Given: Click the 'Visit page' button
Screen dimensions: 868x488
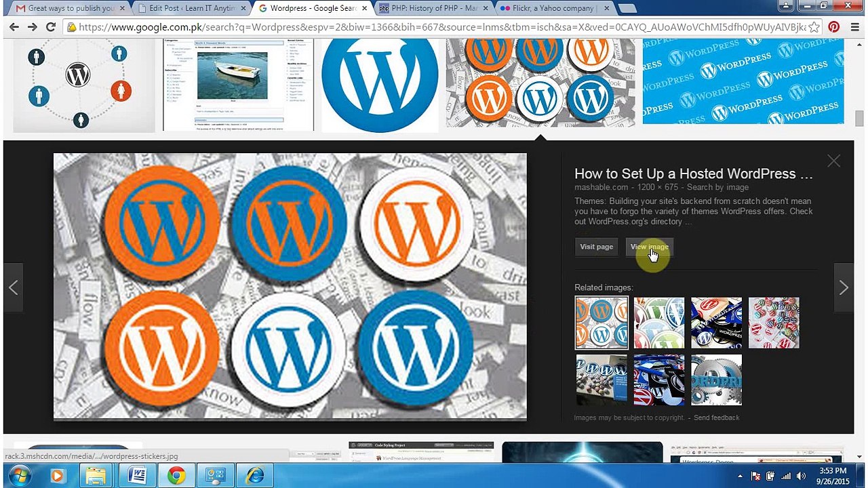Looking at the screenshot, I should pyautogui.click(x=596, y=247).
